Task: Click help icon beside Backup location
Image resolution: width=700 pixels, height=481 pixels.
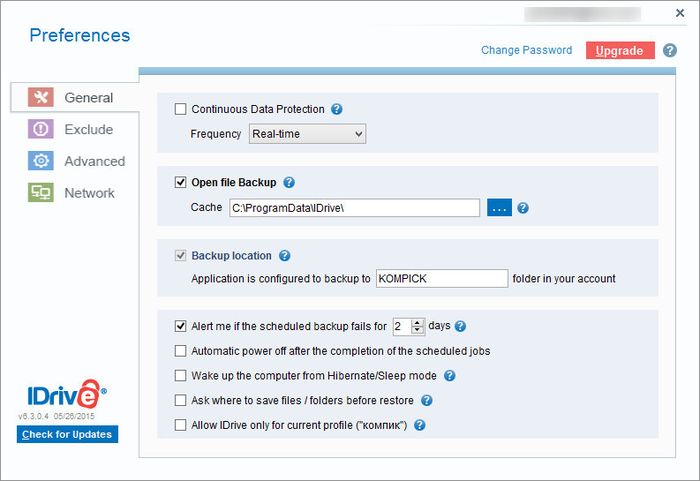Action: click(284, 255)
